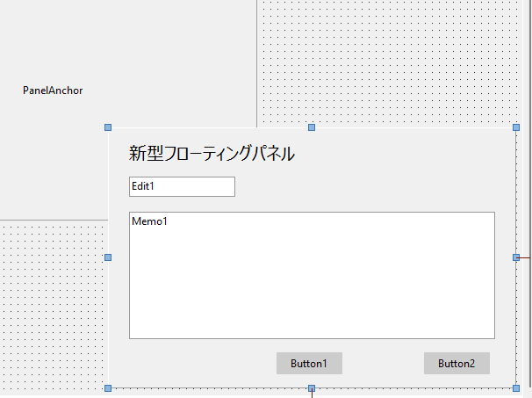Click the middle-left resize handle of the panel
The image size is (532, 398).
click(109, 257)
